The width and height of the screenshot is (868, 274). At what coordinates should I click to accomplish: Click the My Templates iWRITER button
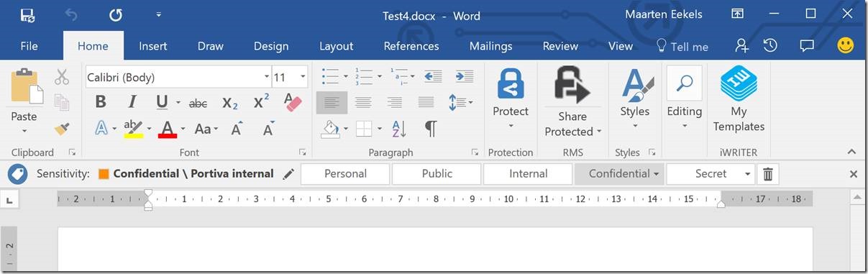(x=739, y=99)
